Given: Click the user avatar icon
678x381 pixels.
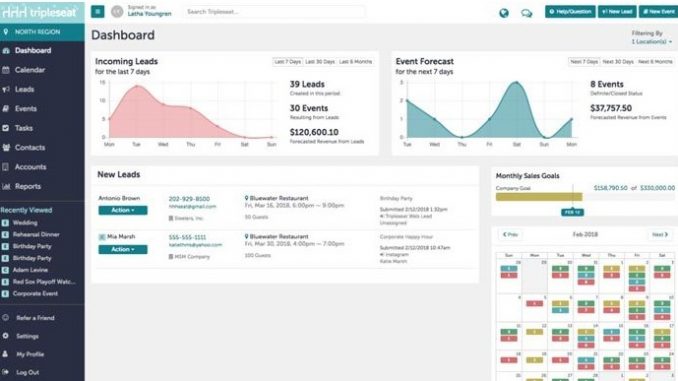Looking at the screenshot, I should click(117, 12).
